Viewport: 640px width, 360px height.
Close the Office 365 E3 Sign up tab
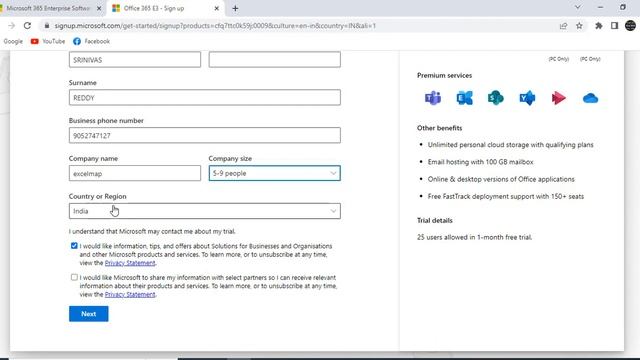click(x=217, y=8)
